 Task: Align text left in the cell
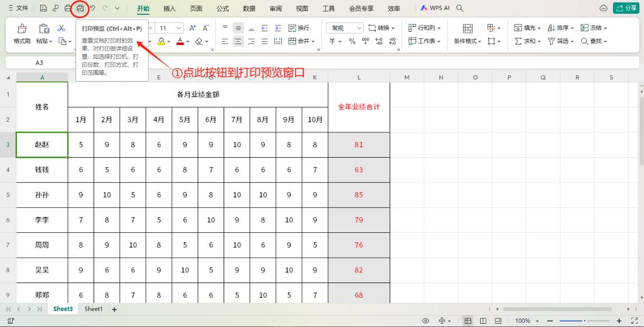(x=225, y=41)
